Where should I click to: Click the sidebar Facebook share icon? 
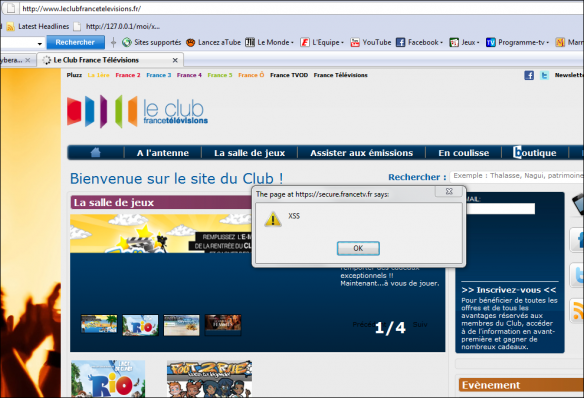coord(577,240)
